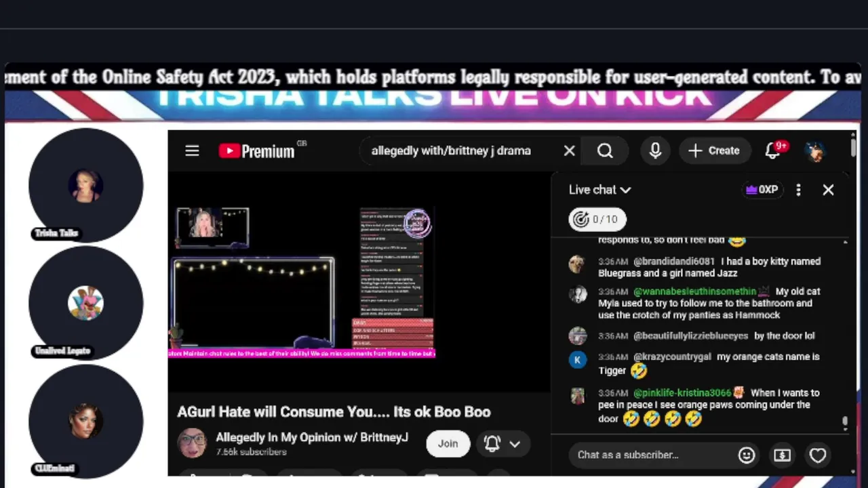Open live chat three-dot options menu
This screenshot has width=868, height=488.
coord(798,190)
